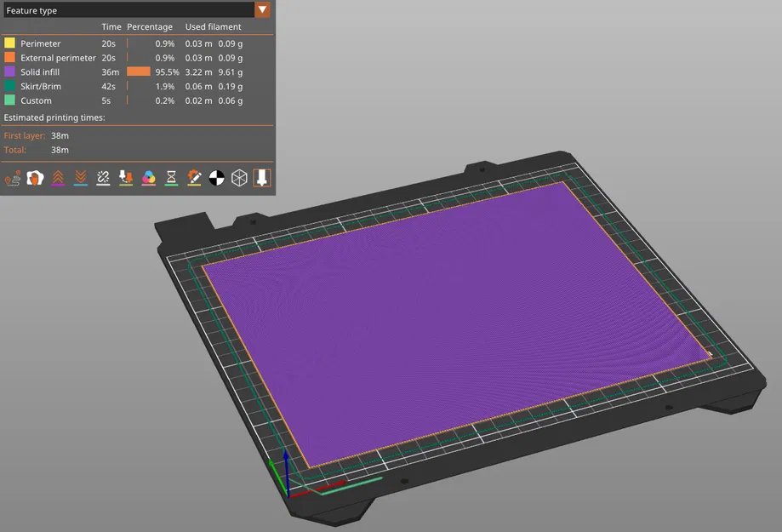Viewport: 782px width, 532px height.
Task: Select the Solid infill legend row
Action: click(38, 72)
